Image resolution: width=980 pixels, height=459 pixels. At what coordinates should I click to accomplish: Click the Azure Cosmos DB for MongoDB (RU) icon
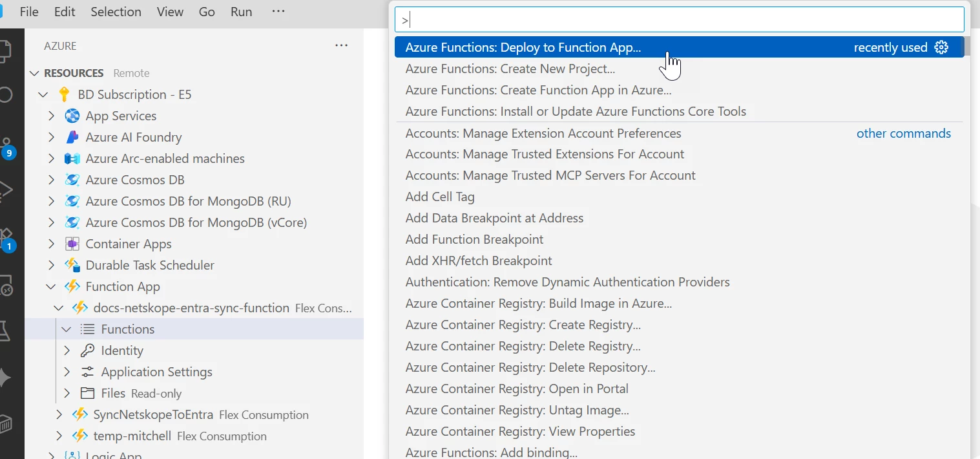click(x=72, y=201)
